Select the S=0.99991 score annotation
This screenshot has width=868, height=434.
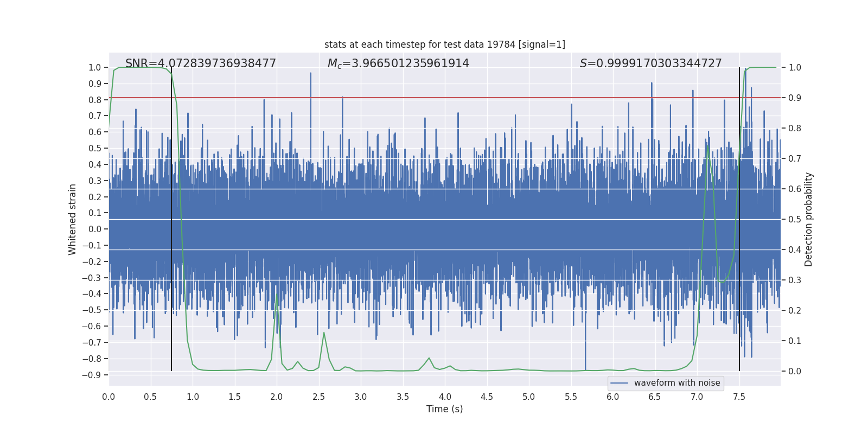tap(650, 63)
